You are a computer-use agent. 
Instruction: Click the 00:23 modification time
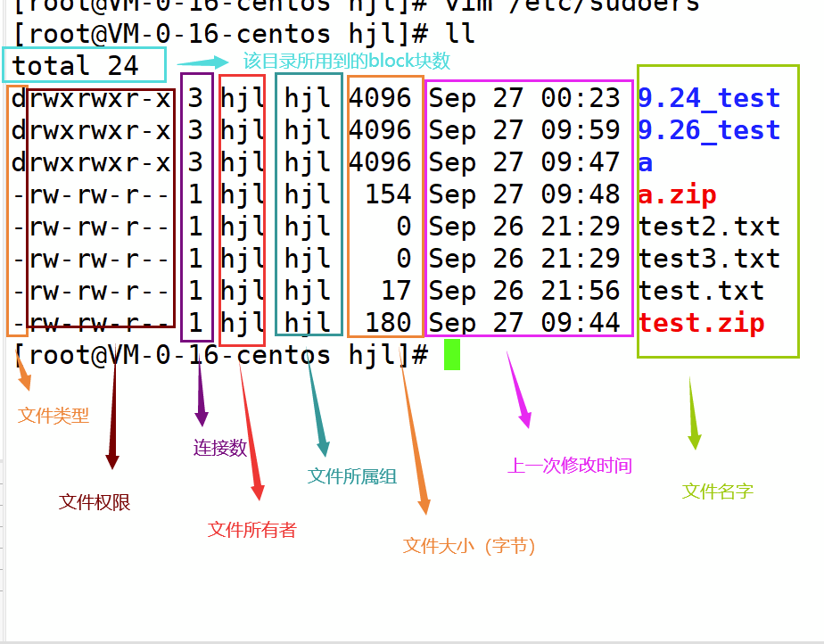pyautogui.click(x=581, y=98)
